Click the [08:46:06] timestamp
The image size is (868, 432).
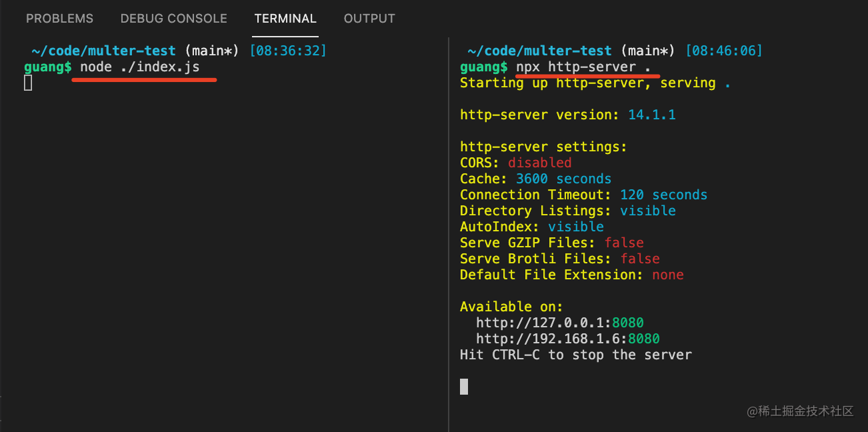click(x=723, y=51)
